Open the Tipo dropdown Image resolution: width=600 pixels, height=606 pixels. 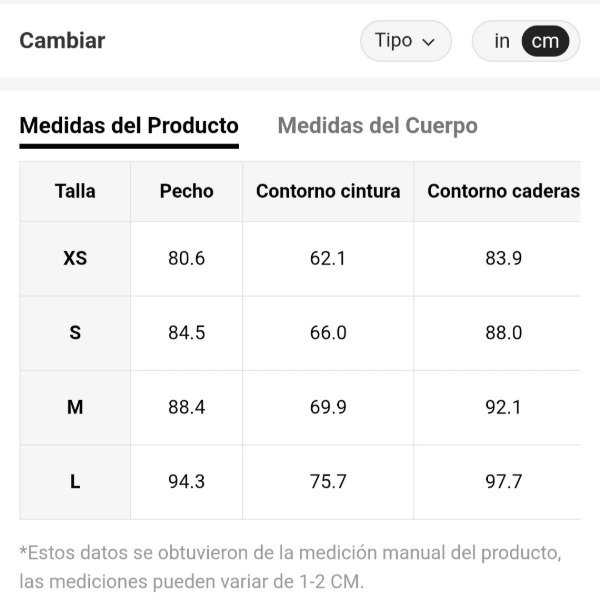[405, 41]
